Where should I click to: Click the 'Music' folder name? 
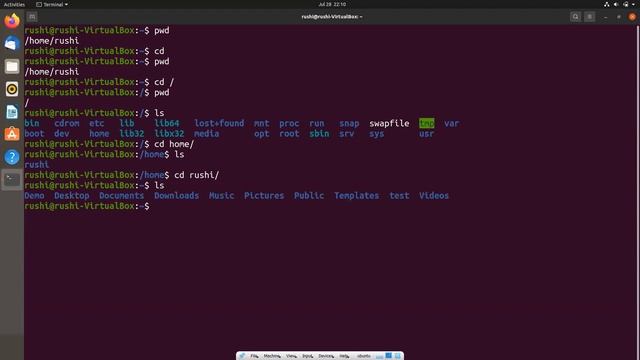pyautogui.click(x=222, y=196)
